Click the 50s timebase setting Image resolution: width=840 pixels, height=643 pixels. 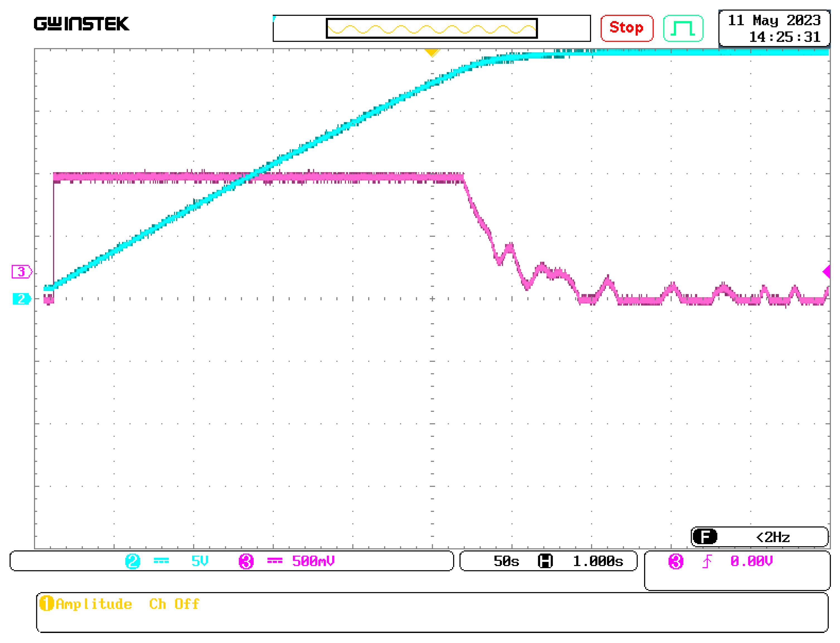pyautogui.click(x=506, y=561)
